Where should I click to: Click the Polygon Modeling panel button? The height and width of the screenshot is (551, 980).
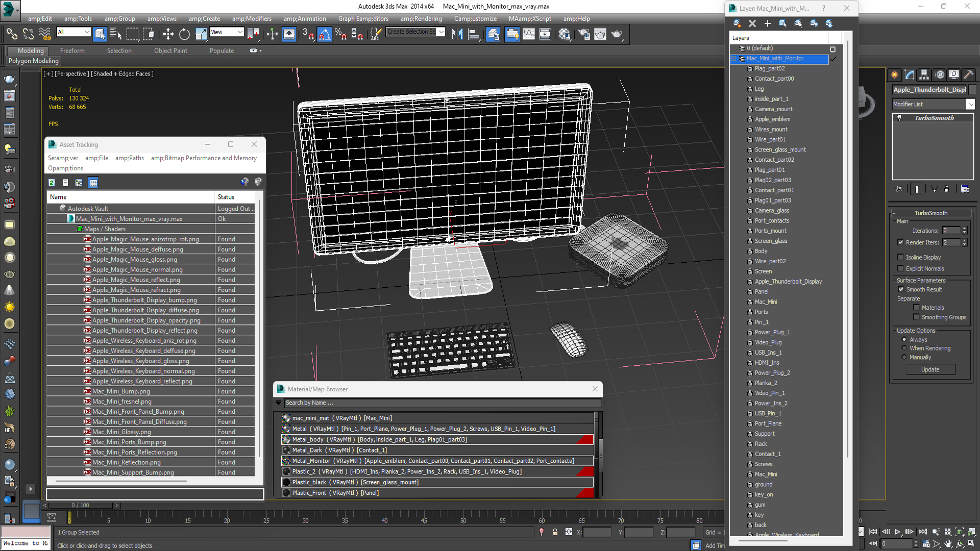[x=34, y=61]
